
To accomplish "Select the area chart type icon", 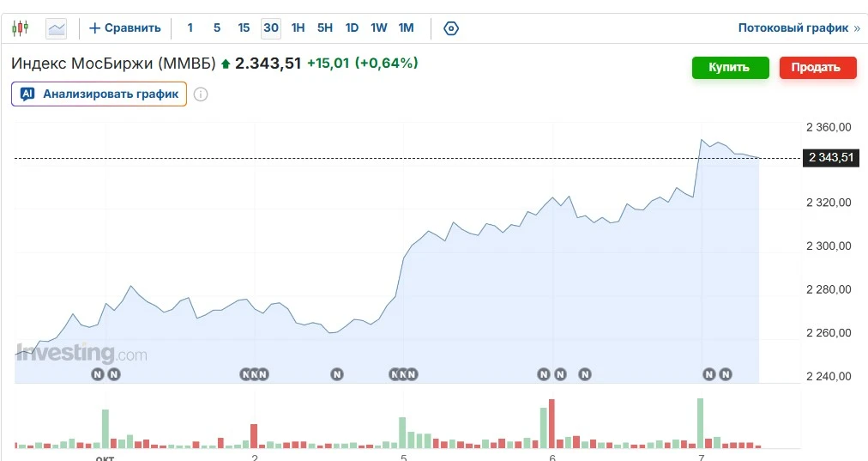I will tap(57, 28).
